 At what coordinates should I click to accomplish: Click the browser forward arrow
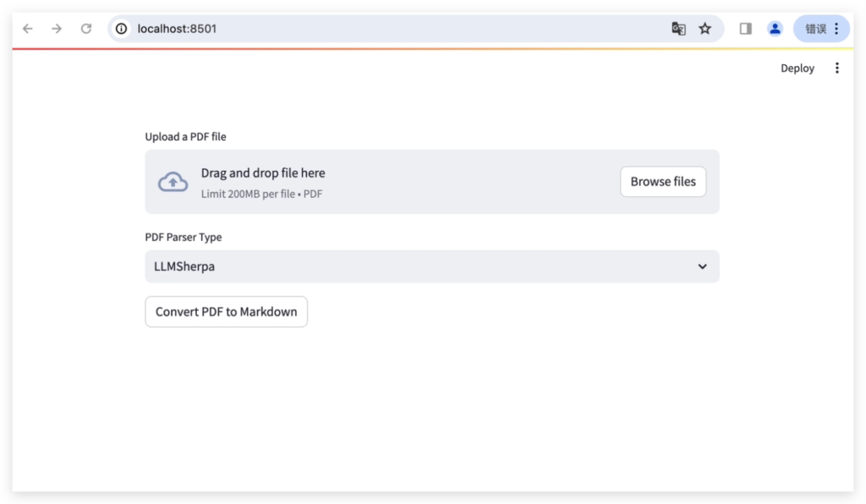pyautogui.click(x=57, y=29)
